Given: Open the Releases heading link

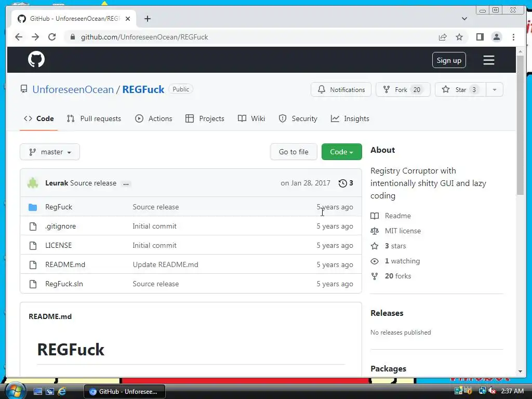Looking at the screenshot, I should [387, 313].
